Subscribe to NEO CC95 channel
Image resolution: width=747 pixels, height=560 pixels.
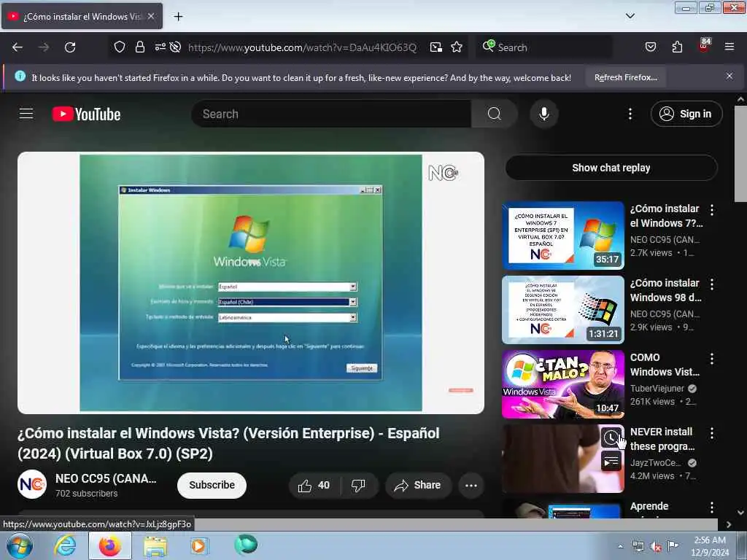tap(212, 485)
